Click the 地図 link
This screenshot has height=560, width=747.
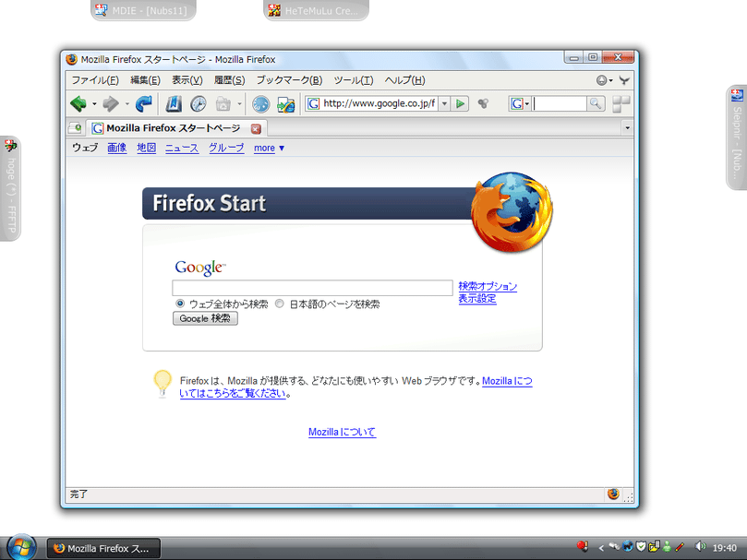point(146,148)
